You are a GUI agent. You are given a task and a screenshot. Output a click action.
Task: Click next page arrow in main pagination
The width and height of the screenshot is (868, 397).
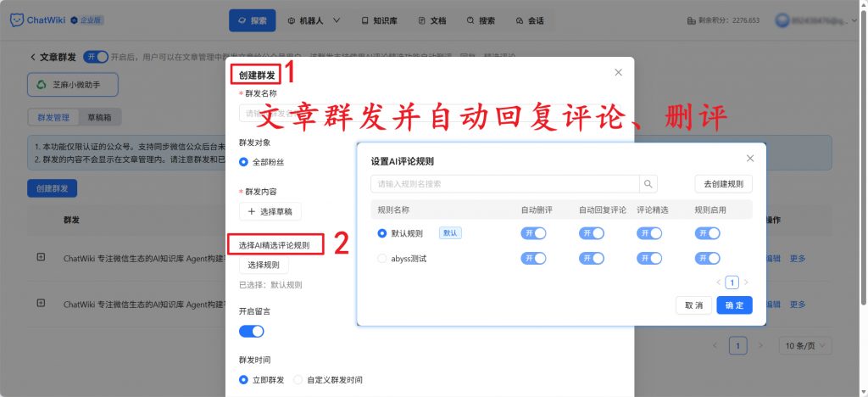click(x=760, y=345)
